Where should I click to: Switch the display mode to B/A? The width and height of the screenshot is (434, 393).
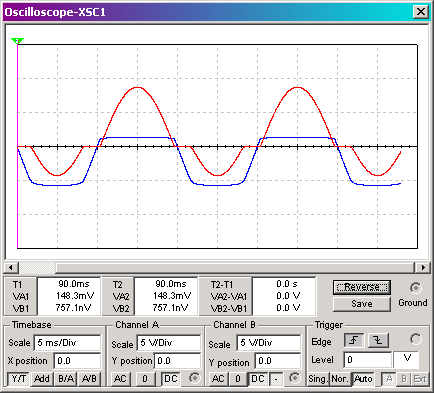(66, 379)
